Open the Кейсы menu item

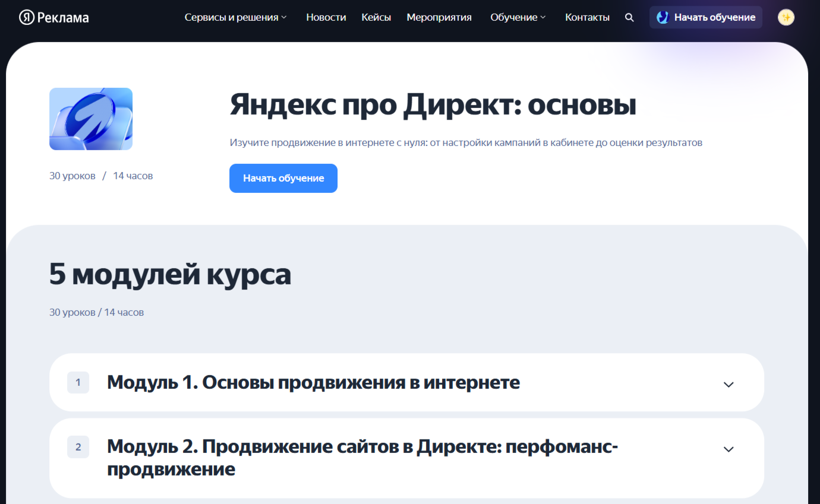point(376,18)
